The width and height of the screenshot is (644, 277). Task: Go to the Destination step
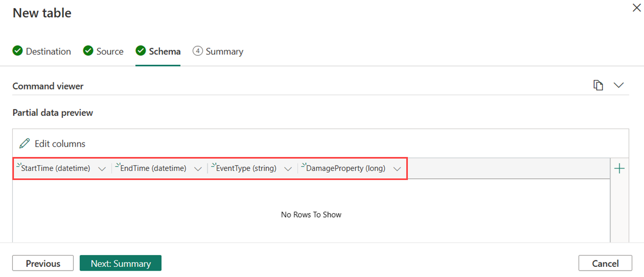tap(42, 51)
